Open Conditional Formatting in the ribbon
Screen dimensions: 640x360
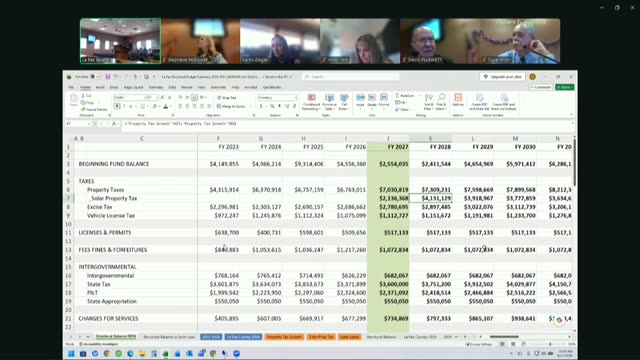(x=311, y=102)
